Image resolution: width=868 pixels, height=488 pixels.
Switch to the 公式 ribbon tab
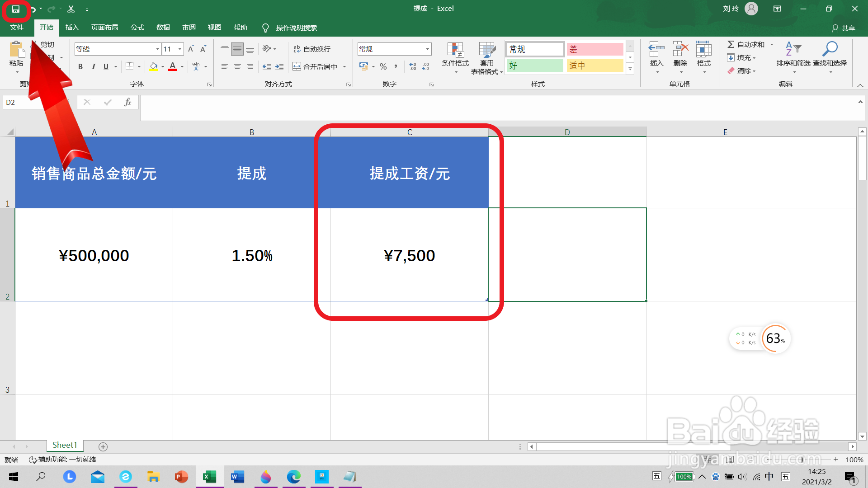pyautogui.click(x=137, y=28)
